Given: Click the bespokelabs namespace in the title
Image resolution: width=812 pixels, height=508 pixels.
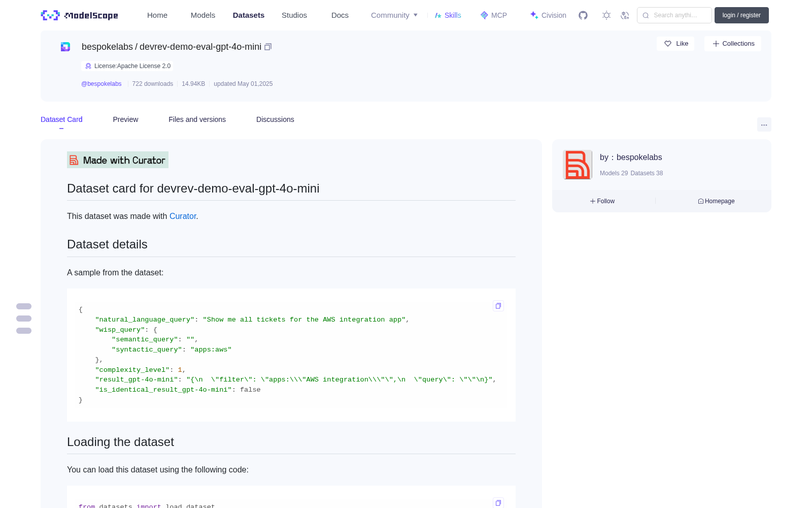Looking at the screenshot, I should pos(107,47).
